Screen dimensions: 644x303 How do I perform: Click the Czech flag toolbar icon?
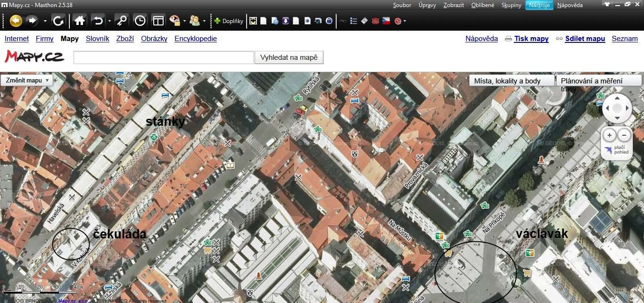[386, 21]
